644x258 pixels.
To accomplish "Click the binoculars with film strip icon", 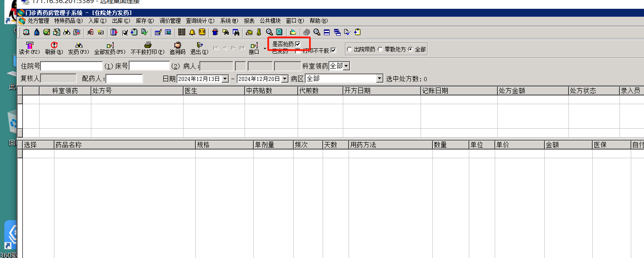I will pos(236,32).
